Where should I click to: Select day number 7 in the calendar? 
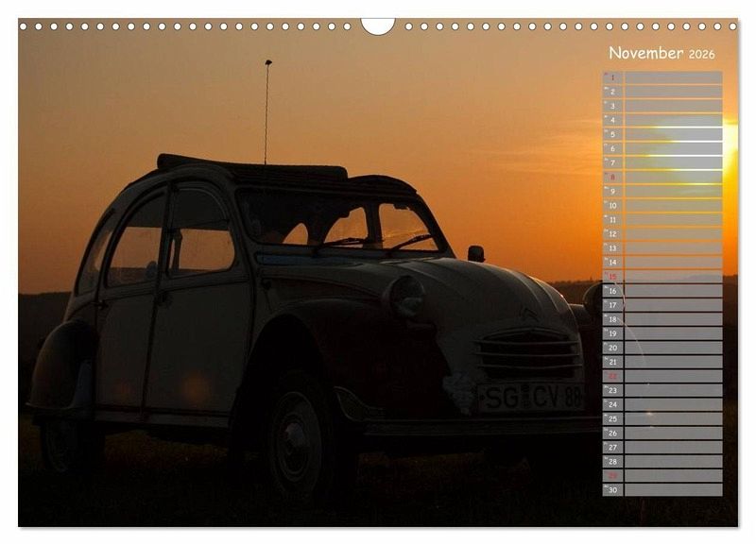612,162
